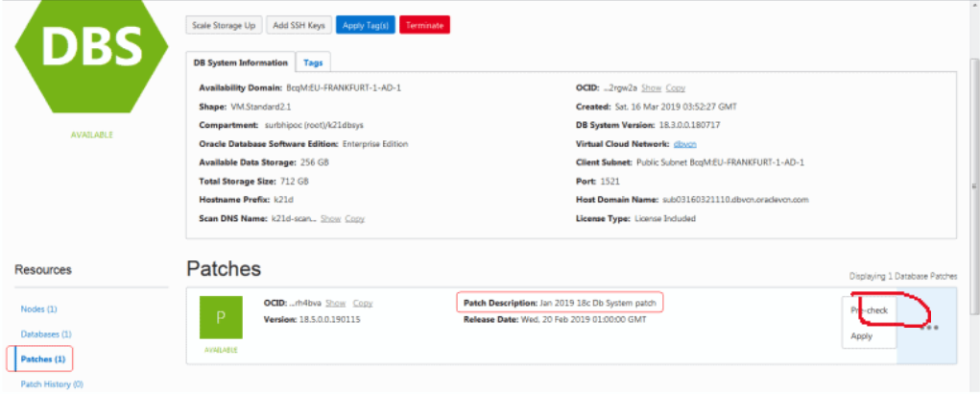Click the Add SSH Keys button
The width and height of the screenshot is (980, 394).
pos(299,25)
